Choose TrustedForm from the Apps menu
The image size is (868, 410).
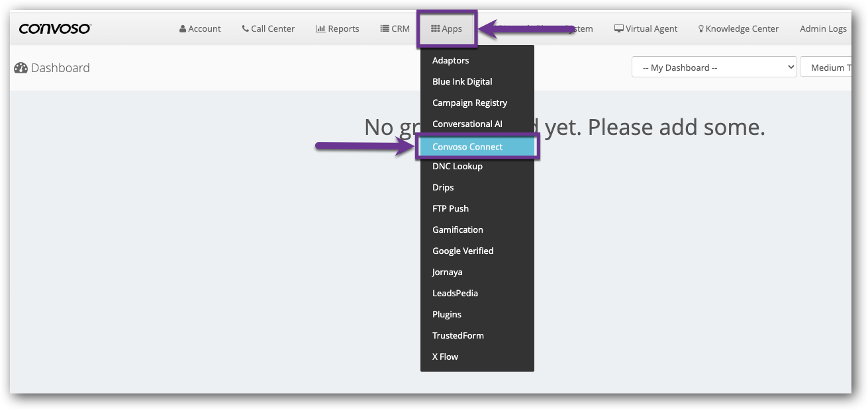458,335
